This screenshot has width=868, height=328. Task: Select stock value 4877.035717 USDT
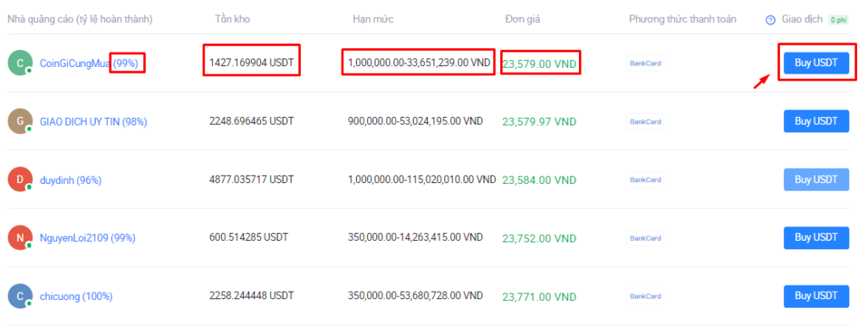point(251,179)
